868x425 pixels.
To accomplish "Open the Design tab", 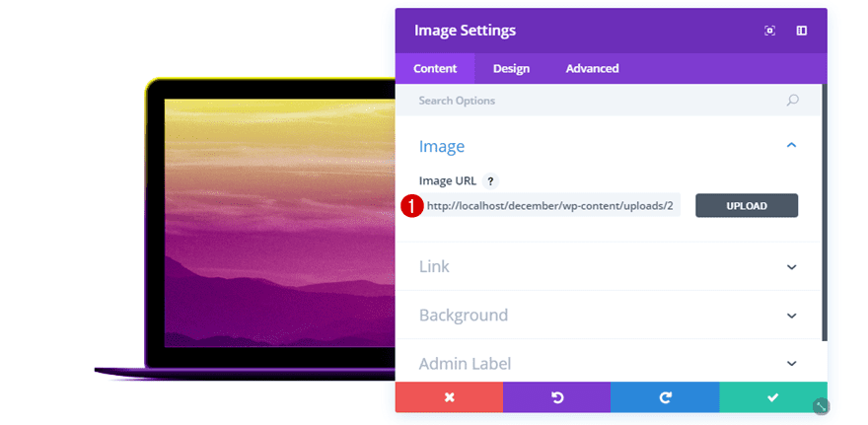I will (511, 68).
